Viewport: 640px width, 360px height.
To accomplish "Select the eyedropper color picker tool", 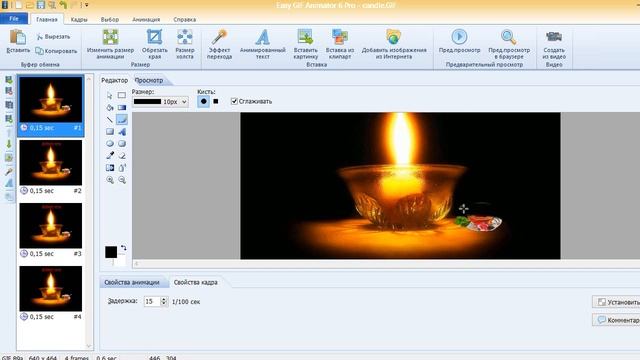I will click(109, 156).
